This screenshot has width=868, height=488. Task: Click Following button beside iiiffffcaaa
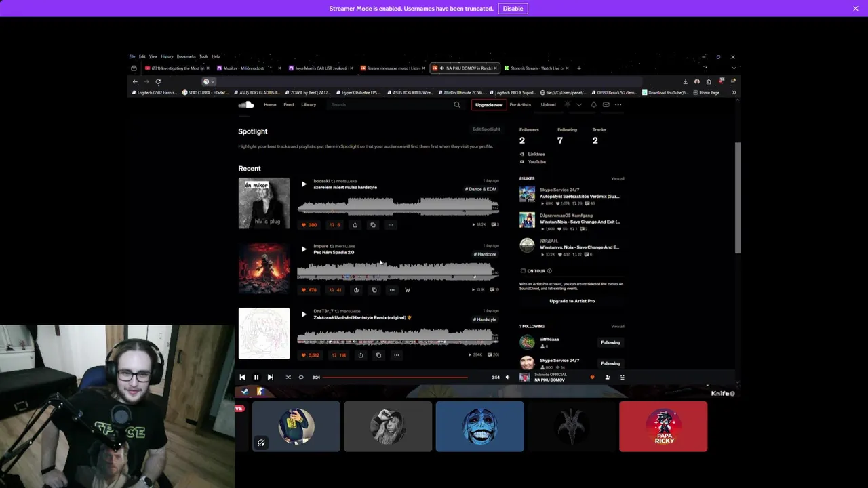tap(610, 342)
